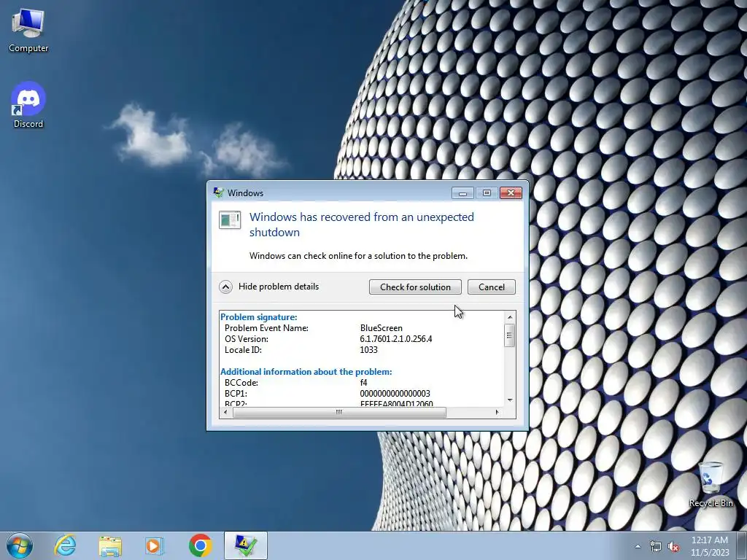This screenshot has width=747, height=560.
Task: Select the 'BCCode:' label
Action: click(241, 383)
